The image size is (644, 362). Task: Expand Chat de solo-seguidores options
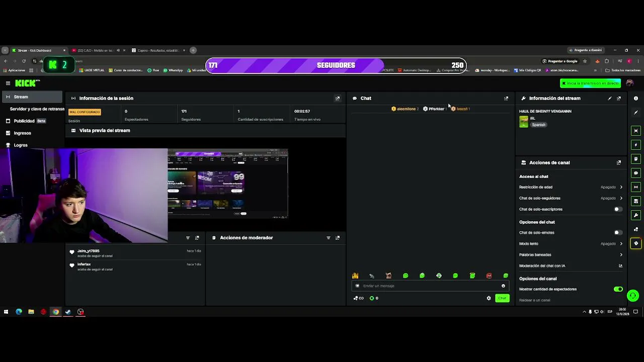[x=621, y=198]
